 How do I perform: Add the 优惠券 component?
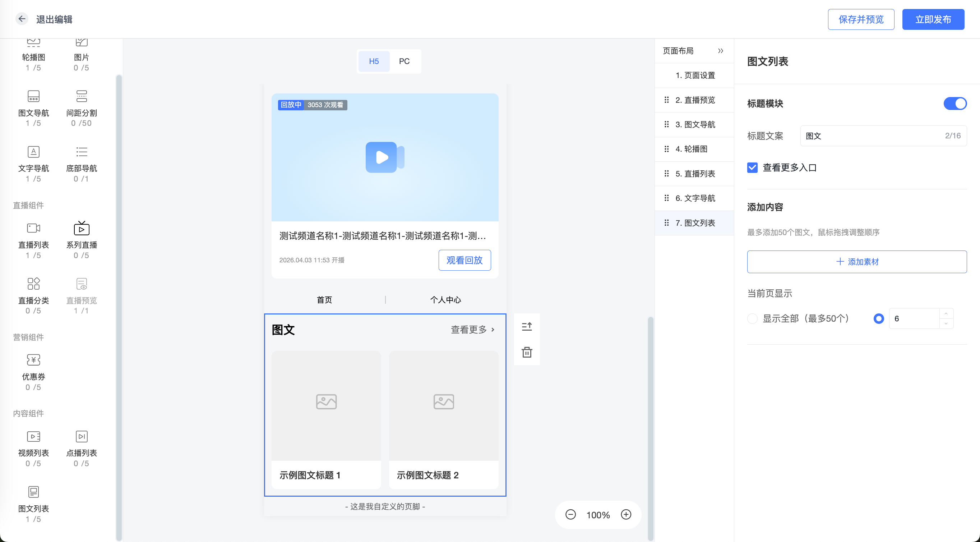[33, 372]
